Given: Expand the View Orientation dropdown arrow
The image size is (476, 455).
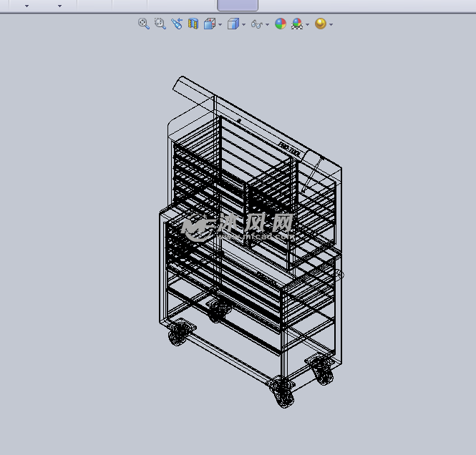Looking at the screenshot, I should (x=220, y=24).
